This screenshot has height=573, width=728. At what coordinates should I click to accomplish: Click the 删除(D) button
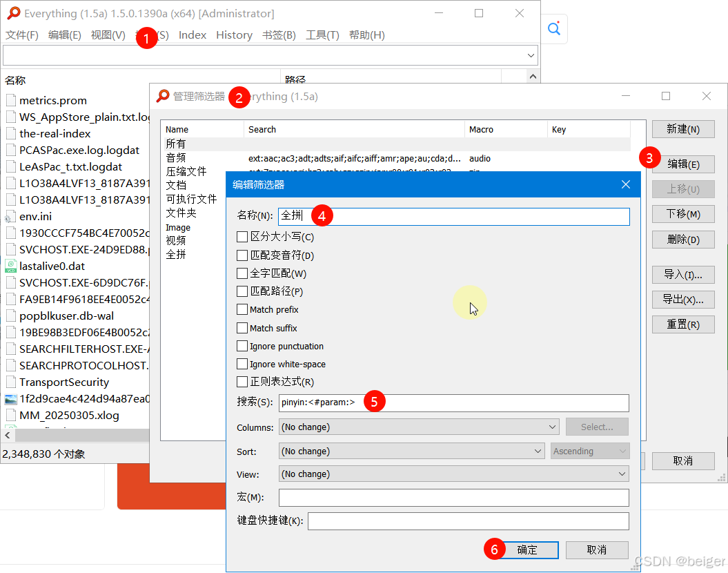pos(683,240)
